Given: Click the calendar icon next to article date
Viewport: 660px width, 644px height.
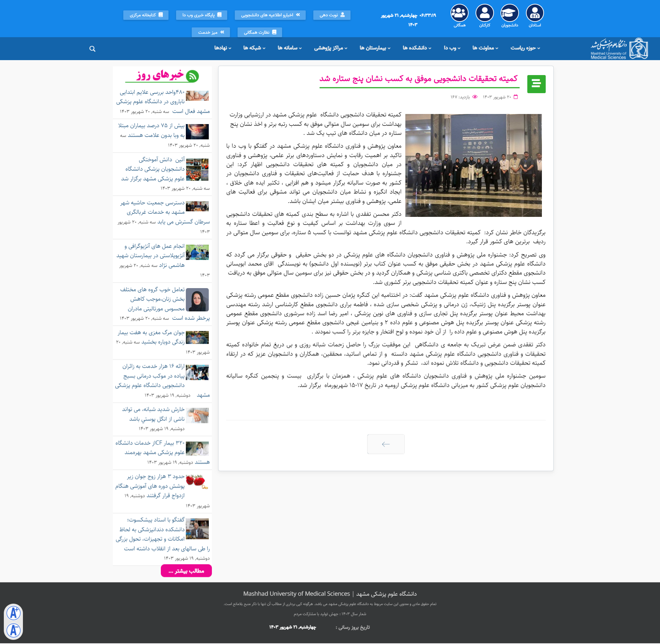Looking at the screenshot, I should tap(516, 97).
